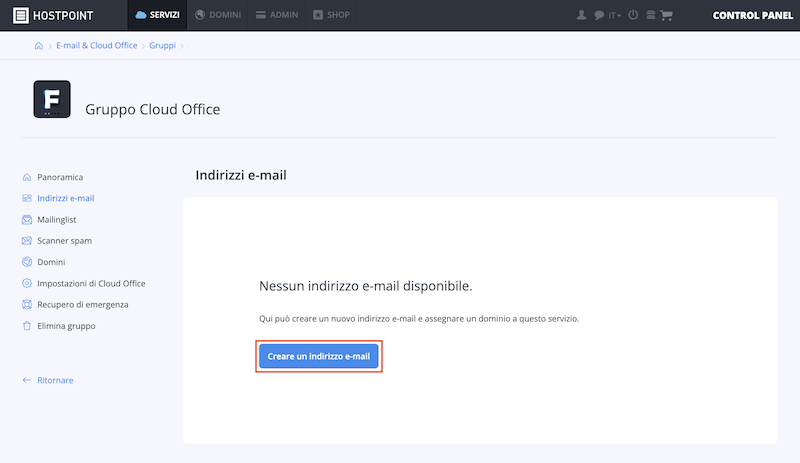Click the Impostazioni gear icon
The width and height of the screenshot is (800, 463).
coord(27,283)
